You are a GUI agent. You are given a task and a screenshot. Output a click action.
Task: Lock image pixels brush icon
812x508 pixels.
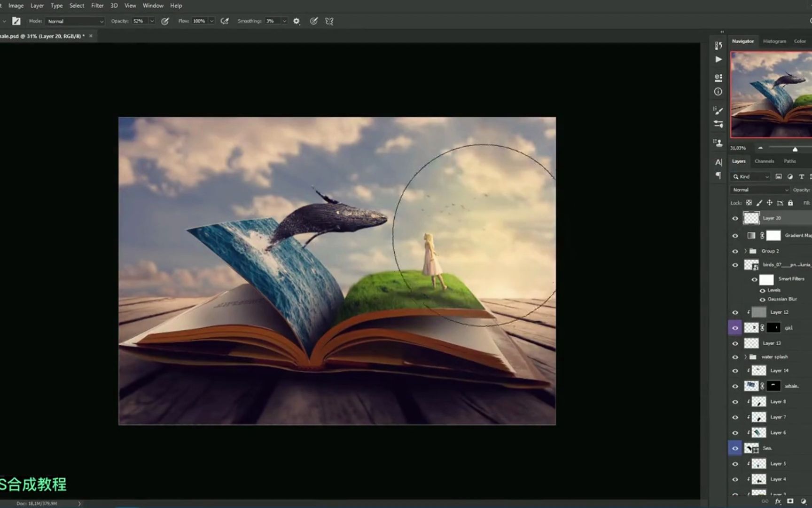click(x=759, y=203)
